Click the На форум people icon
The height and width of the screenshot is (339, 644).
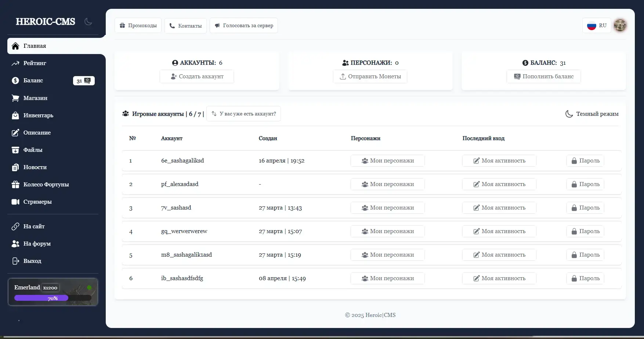tap(15, 244)
